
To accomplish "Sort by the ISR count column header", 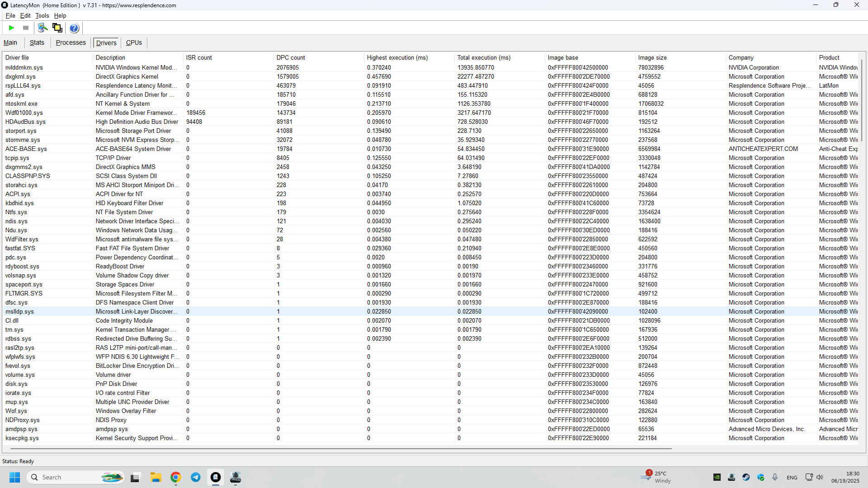I will (229, 57).
